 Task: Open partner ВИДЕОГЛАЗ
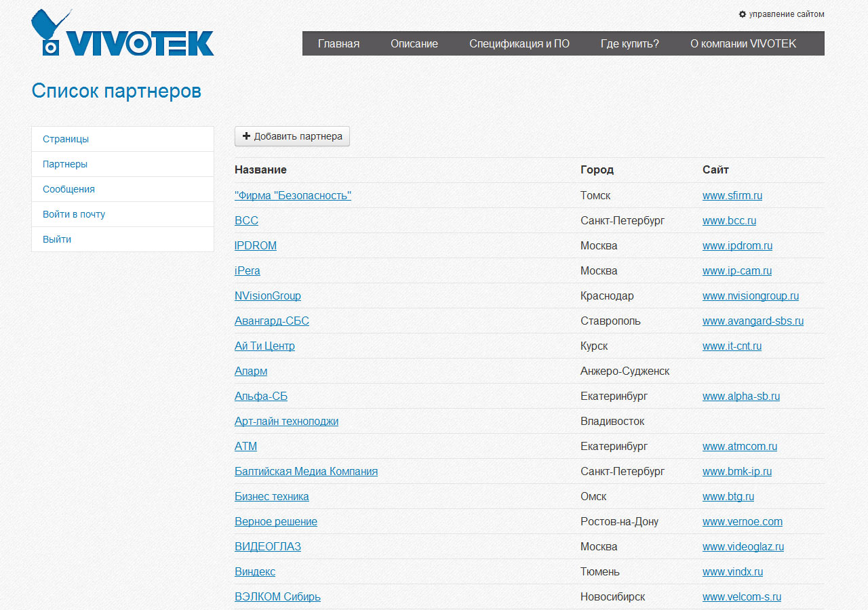click(268, 546)
